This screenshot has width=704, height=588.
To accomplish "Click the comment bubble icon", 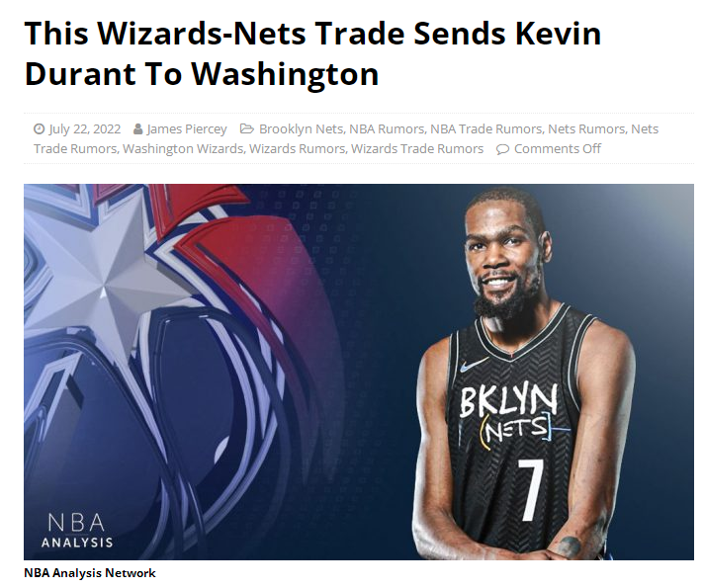I will pyautogui.click(x=502, y=149).
